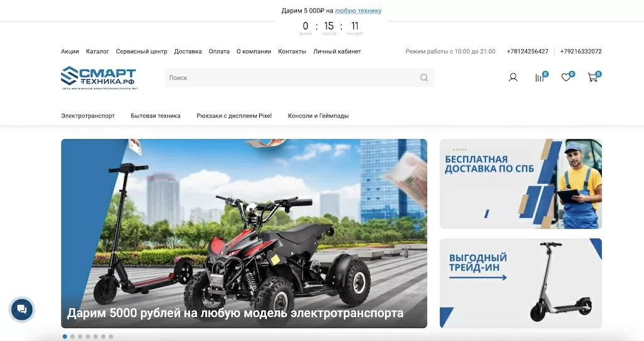Open the Каталог menu item
Screen dimensions: 644x341
click(97, 51)
